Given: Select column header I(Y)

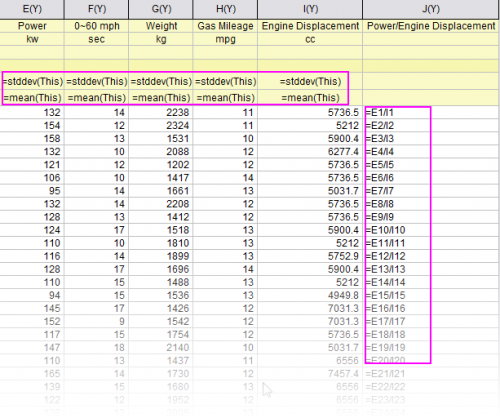Looking at the screenshot, I should click(310, 9).
